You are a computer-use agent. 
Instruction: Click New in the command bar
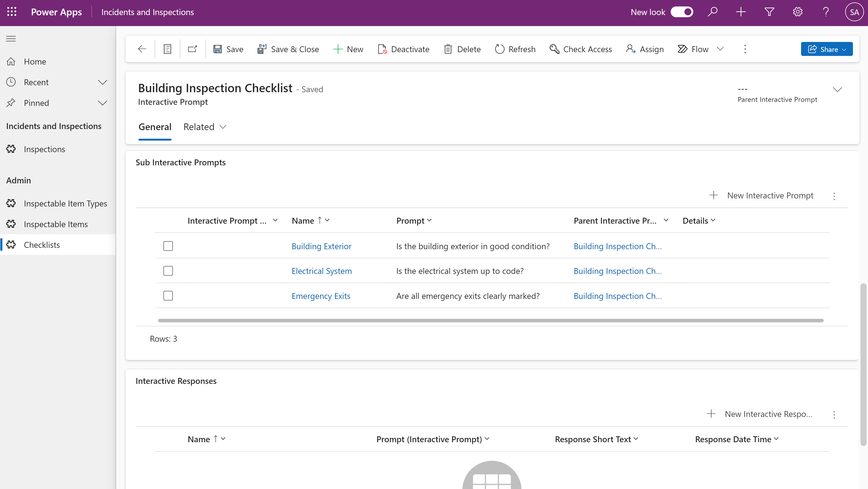click(348, 49)
